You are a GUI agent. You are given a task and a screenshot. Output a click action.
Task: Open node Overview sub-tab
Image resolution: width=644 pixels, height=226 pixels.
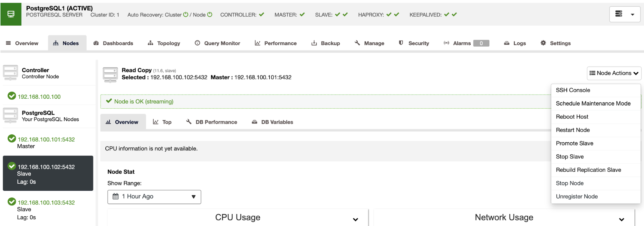pos(123,122)
